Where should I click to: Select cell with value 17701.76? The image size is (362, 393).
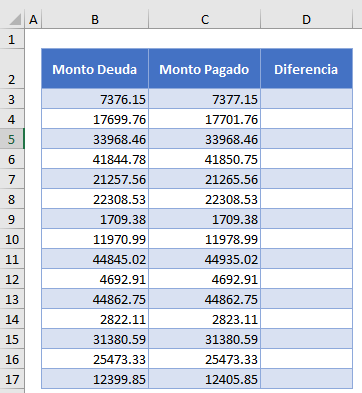(x=204, y=119)
